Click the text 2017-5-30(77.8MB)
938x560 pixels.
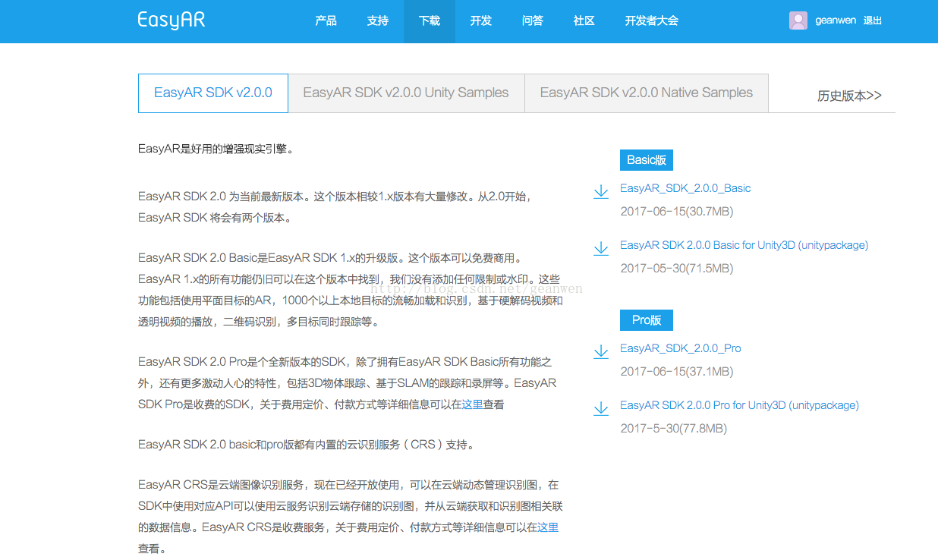click(x=674, y=429)
